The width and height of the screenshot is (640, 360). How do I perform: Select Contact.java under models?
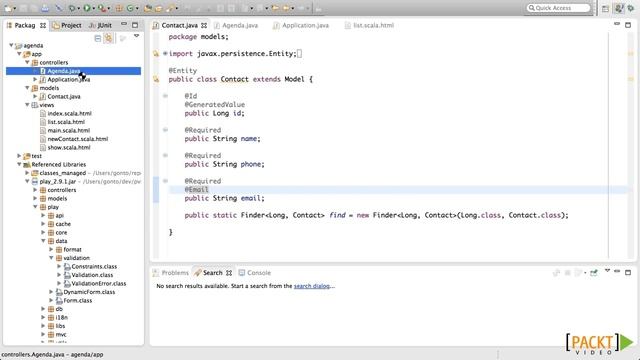(x=64, y=97)
